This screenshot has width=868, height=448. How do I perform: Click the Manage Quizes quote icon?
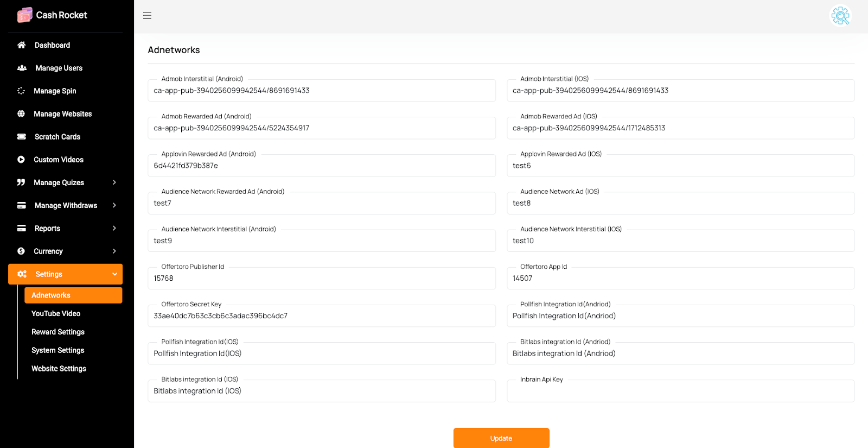tap(21, 182)
